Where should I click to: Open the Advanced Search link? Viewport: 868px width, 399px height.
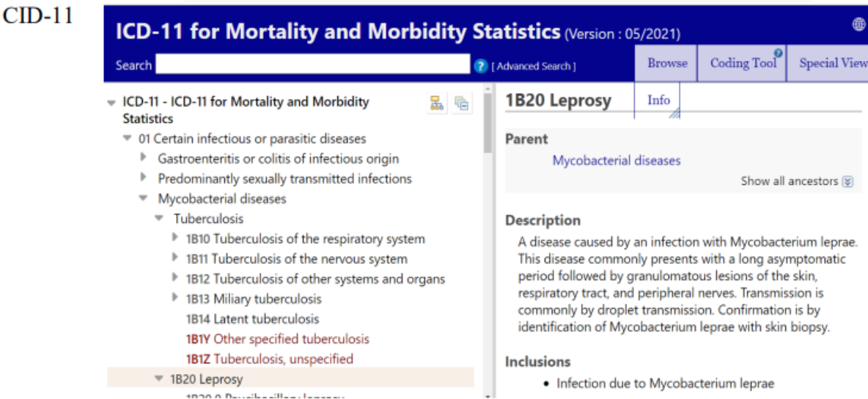coord(534,67)
